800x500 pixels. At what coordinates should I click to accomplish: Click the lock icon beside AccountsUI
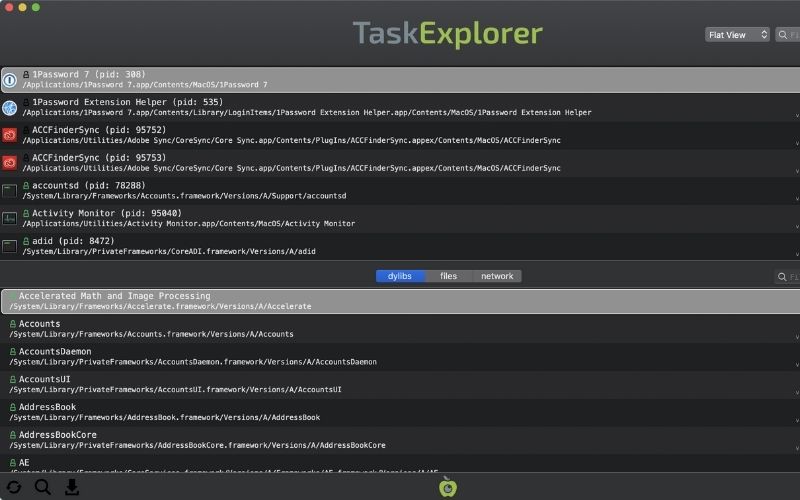[13, 379]
